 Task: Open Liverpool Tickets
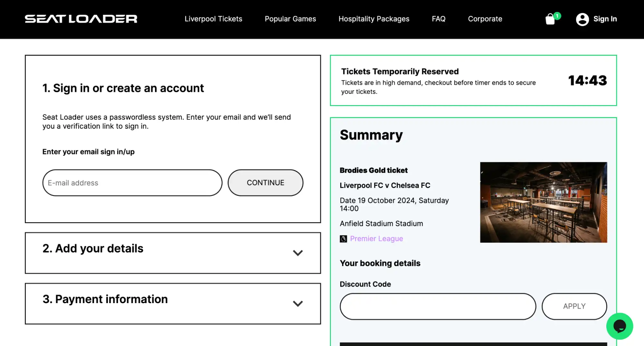click(x=213, y=19)
